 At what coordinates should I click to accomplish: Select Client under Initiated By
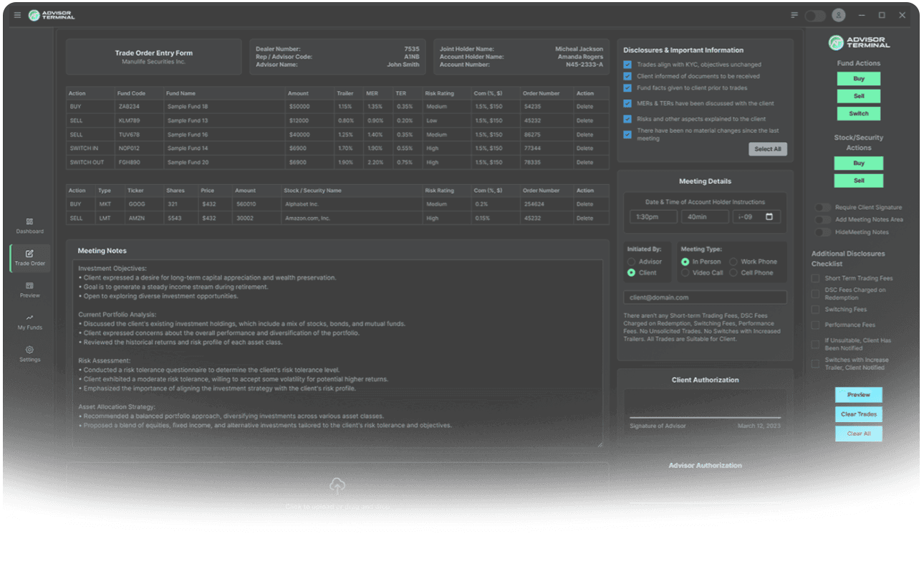(x=631, y=273)
